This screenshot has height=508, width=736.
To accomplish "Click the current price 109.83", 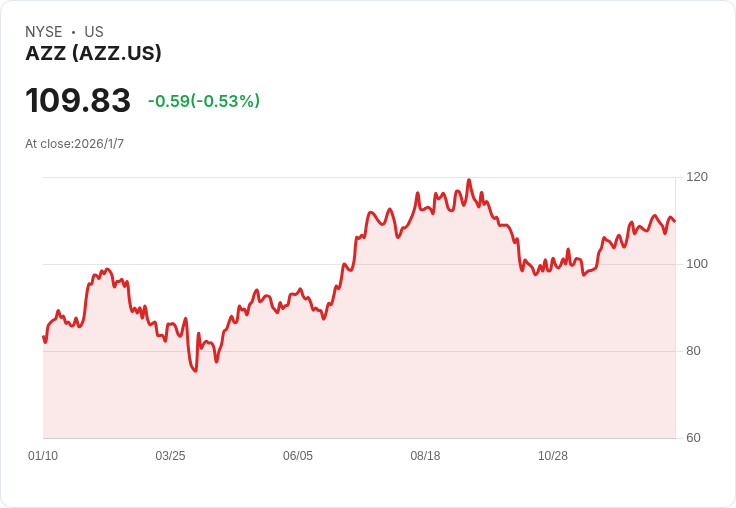I will [x=78, y=101].
